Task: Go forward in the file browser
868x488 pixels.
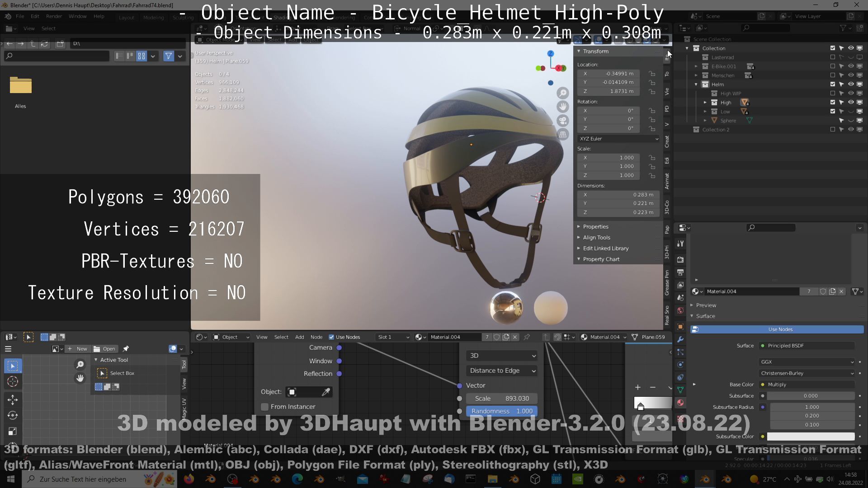Action: pyautogui.click(x=21, y=43)
